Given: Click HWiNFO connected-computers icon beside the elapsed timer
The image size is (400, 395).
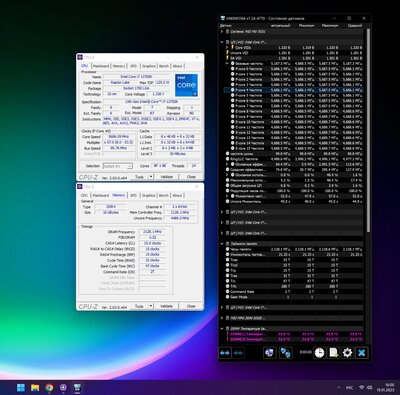Looking at the screenshot, I should [x=286, y=353].
